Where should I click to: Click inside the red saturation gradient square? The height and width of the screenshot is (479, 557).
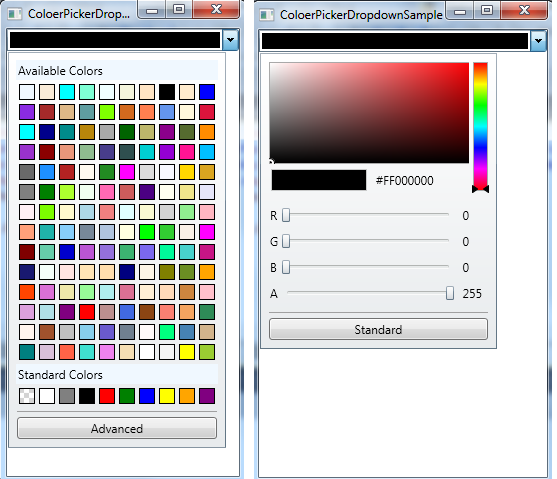(x=369, y=113)
